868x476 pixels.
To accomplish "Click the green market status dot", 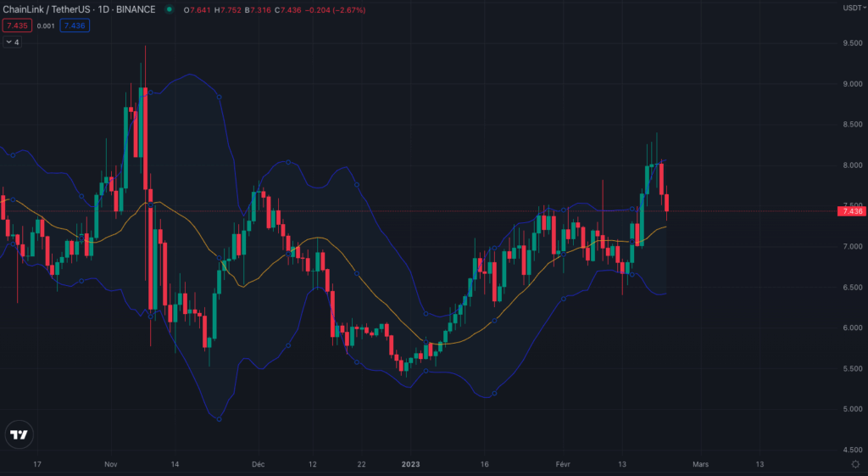I will [170, 9].
